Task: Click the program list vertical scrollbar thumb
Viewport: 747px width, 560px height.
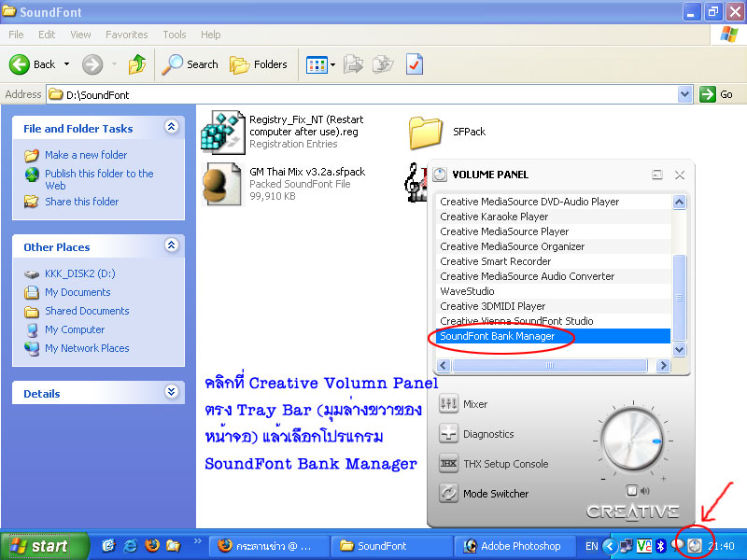Action: [679, 298]
